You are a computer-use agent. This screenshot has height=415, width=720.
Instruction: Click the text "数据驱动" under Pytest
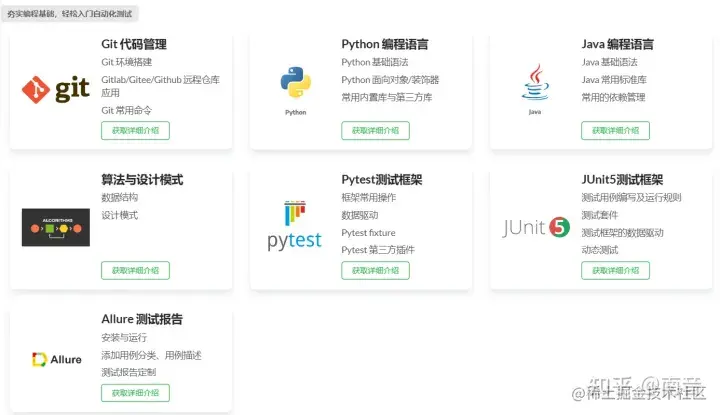coord(360,215)
